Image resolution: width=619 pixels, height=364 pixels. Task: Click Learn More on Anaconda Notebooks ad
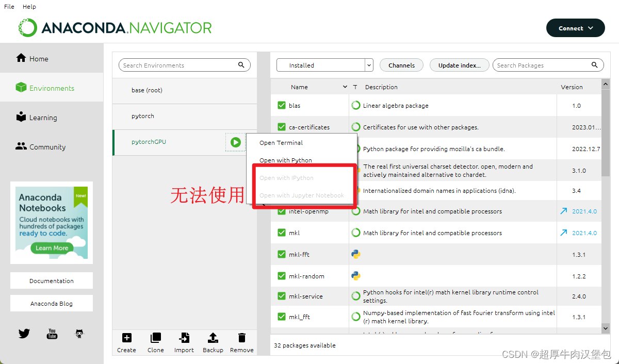coord(52,247)
